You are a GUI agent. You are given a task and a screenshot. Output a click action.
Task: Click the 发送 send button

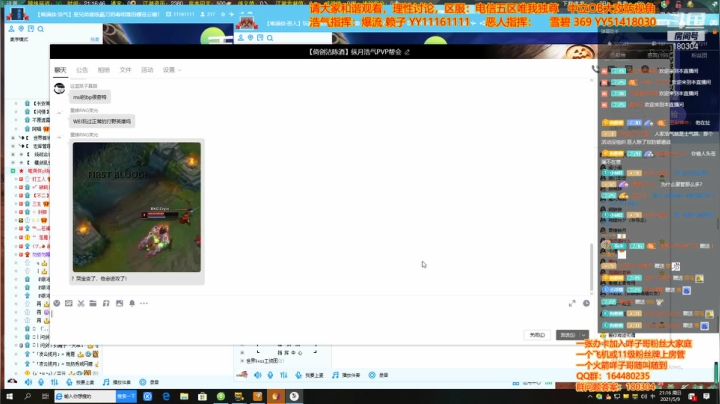tap(568, 335)
